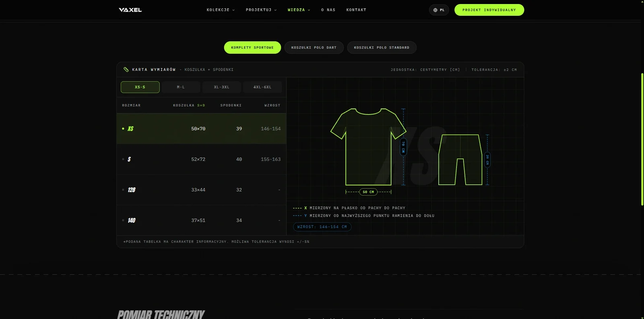644x319 pixels.
Task: Click the 39 CM shorts length label
Action: tap(487, 159)
